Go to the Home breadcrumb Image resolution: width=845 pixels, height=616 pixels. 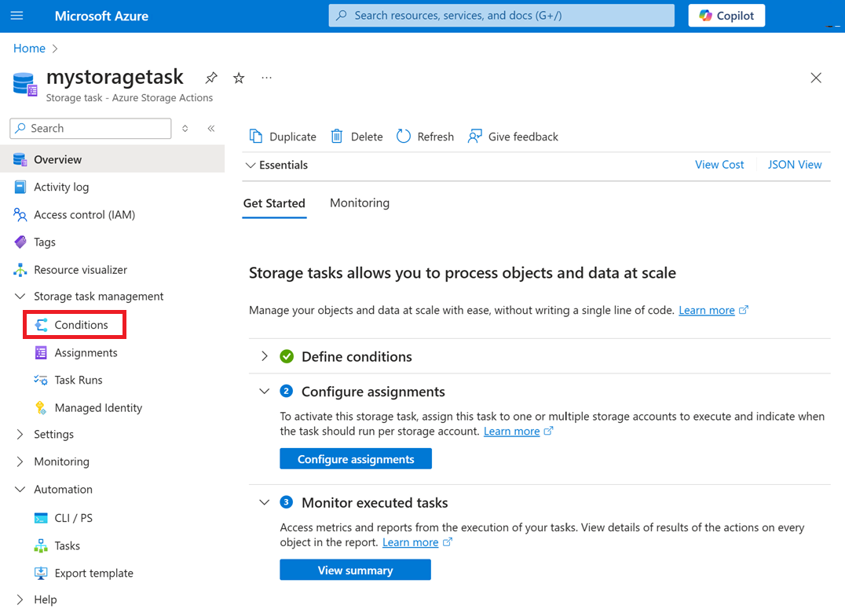[x=29, y=49]
